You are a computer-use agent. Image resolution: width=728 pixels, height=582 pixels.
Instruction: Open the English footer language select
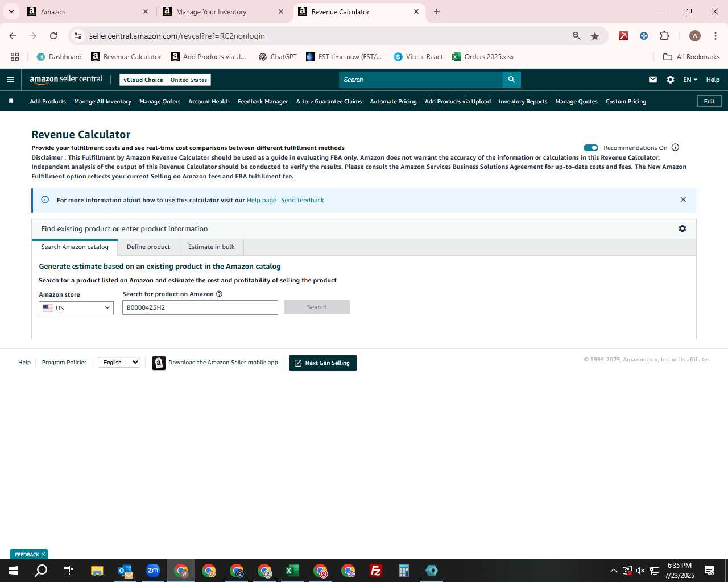coord(119,363)
